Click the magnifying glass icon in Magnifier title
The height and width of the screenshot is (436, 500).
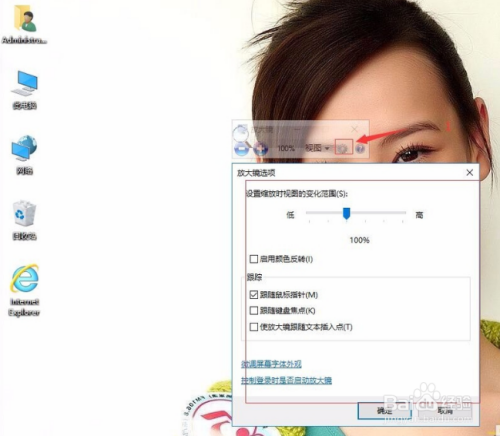pyautogui.click(x=241, y=133)
